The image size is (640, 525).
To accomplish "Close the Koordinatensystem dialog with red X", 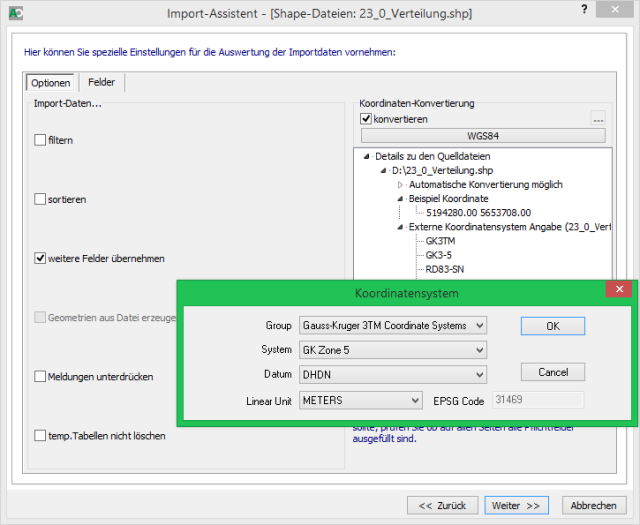I will pyautogui.click(x=619, y=292).
